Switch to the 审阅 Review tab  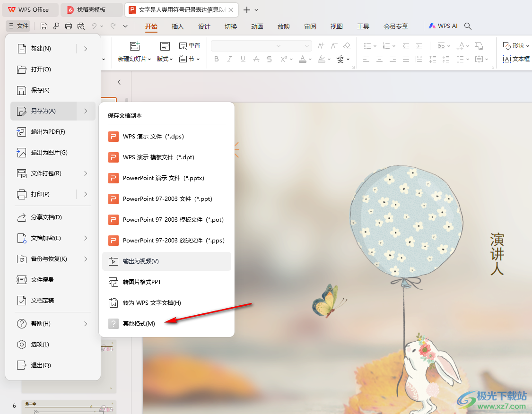pyautogui.click(x=310, y=26)
